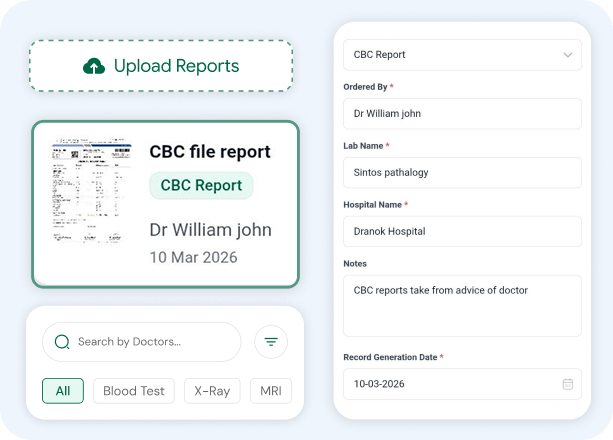Expand the report type chevron arrow
The height and width of the screenshot is (440, 613).
[568, 55]
